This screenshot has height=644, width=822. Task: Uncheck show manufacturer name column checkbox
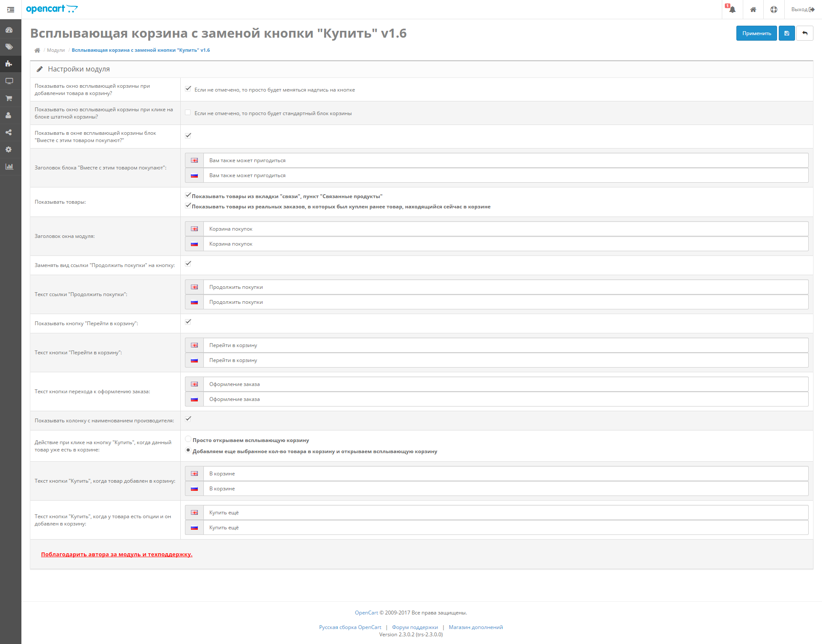pos(188,419)
